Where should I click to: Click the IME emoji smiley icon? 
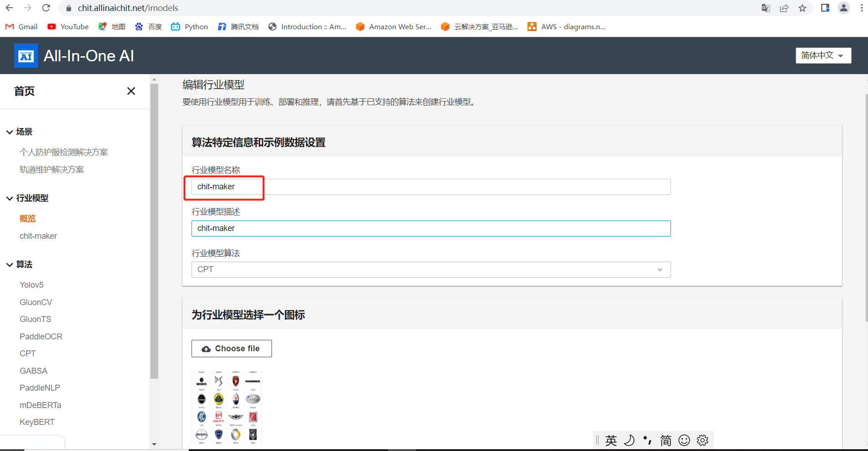tap(684, 440)
